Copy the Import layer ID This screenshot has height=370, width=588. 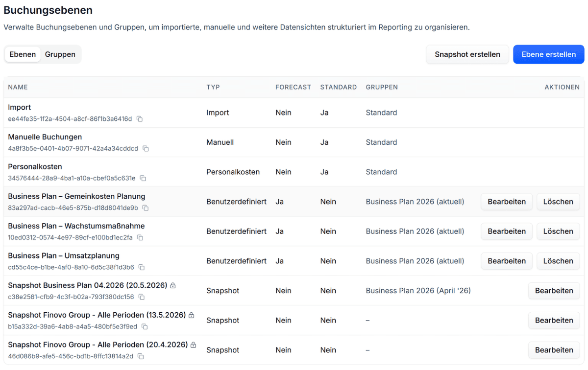coord(140,119)
